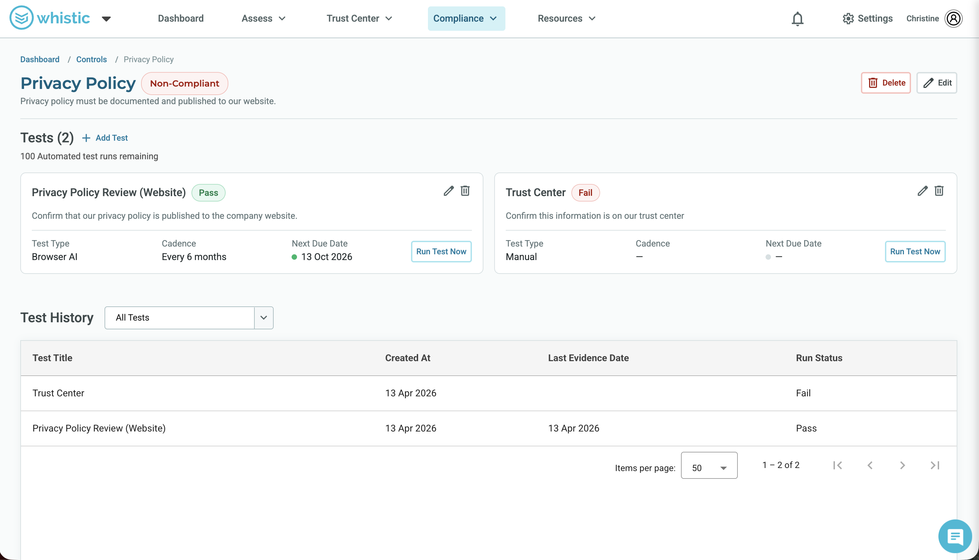Click the Test Title column header

(x=52, y=358)
